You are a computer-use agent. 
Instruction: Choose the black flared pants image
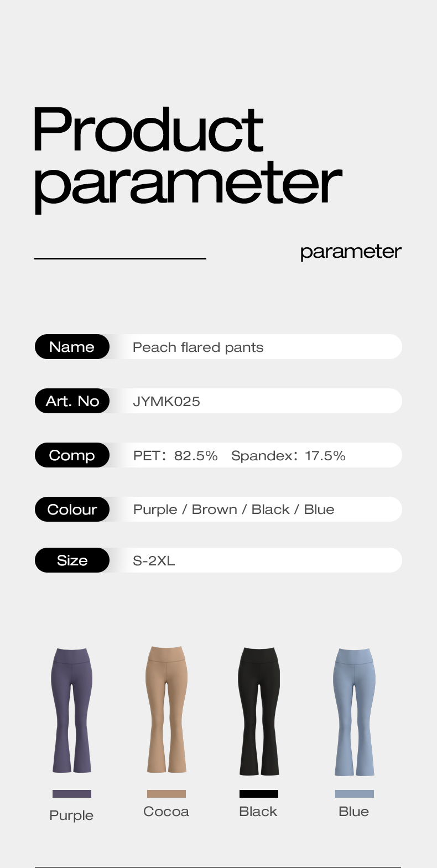[x=259, y=711]
